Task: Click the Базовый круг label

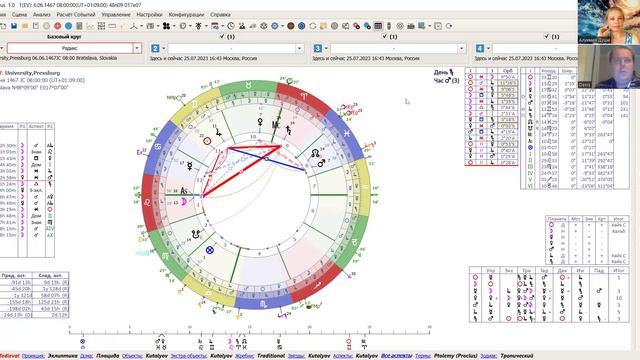Action: pos(64,37)
